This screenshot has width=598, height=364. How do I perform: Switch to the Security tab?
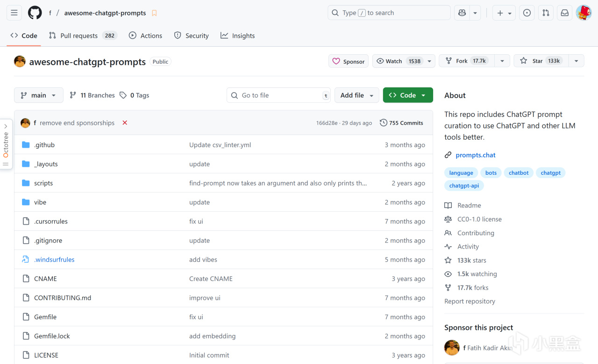coord(191,36)
